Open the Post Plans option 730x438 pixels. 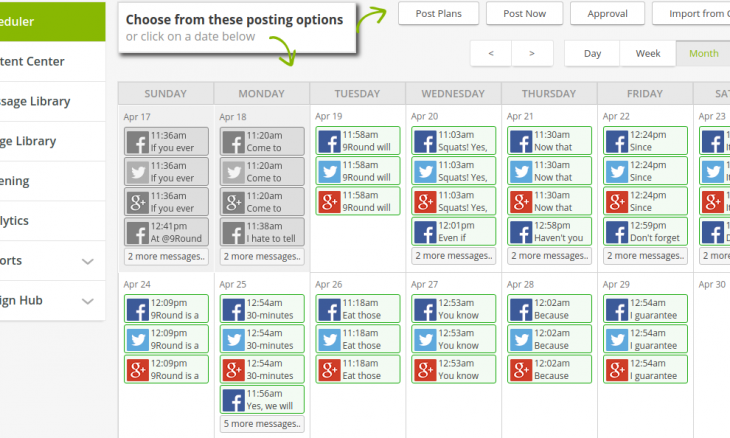tap(437, 13)
